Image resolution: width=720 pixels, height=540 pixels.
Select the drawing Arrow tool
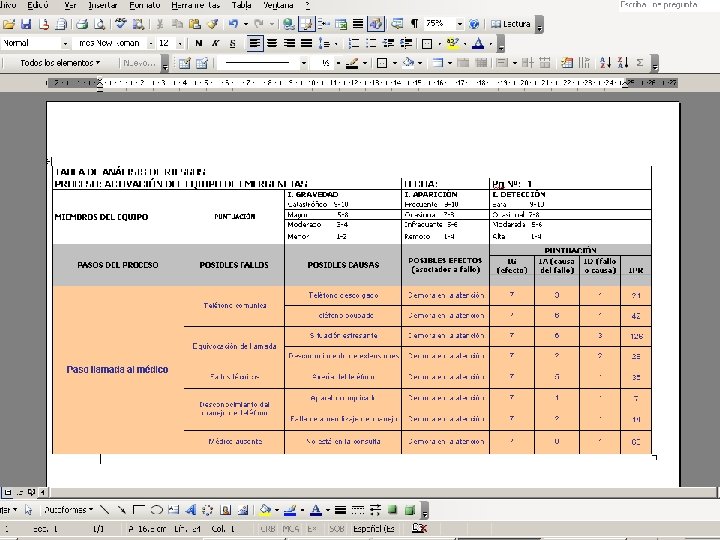(122, 510)
